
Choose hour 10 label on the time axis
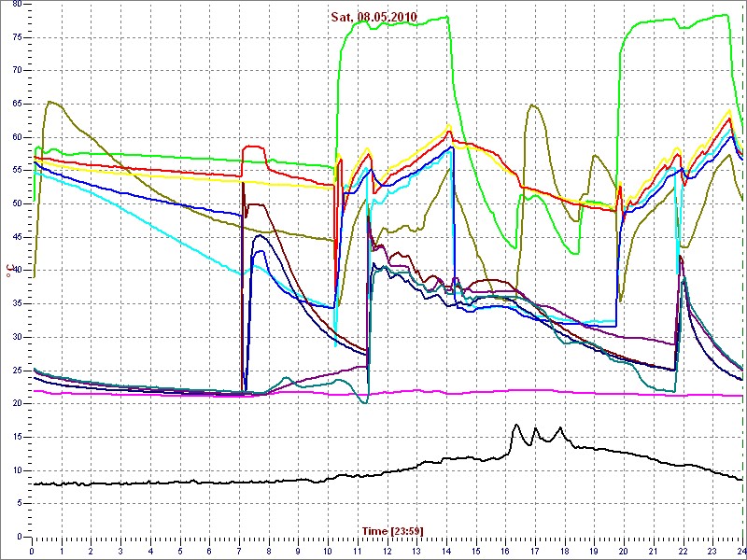329,552
